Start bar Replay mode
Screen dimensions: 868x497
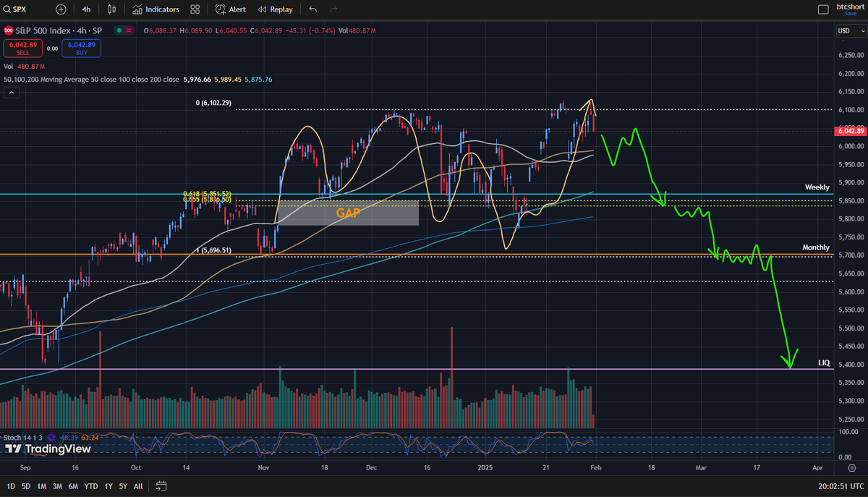point(275,9)
